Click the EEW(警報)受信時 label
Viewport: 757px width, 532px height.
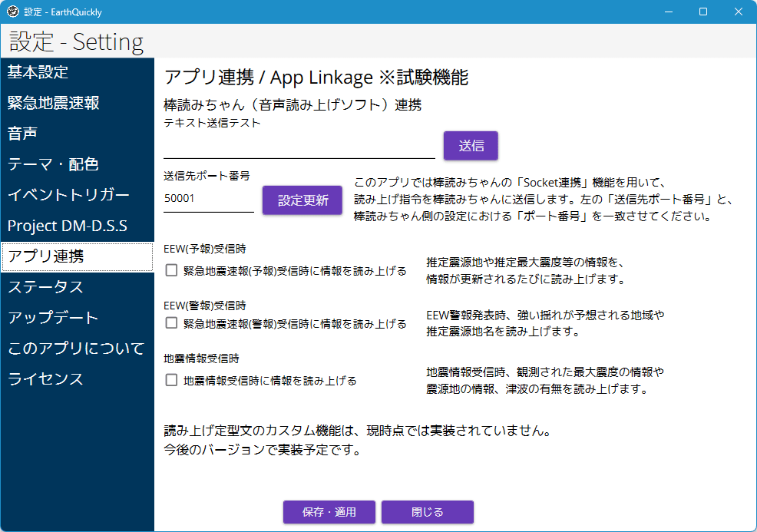(x=205, y=306)
